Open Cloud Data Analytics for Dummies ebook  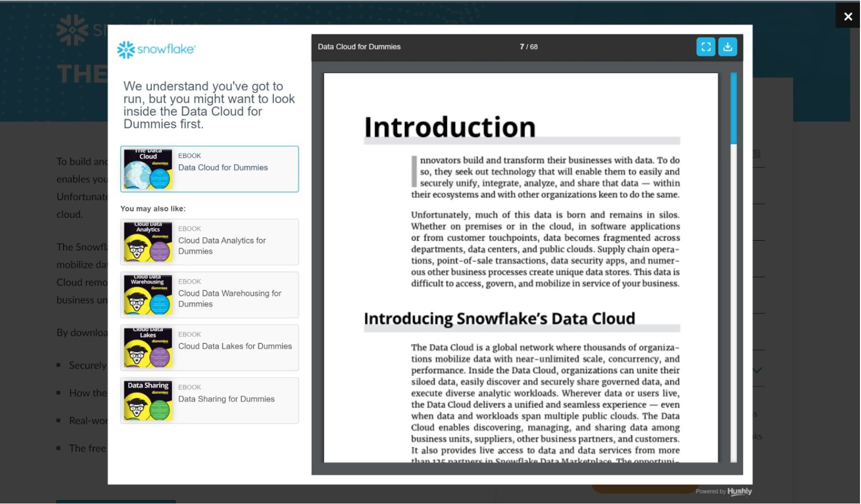click(x=210, y=242)
